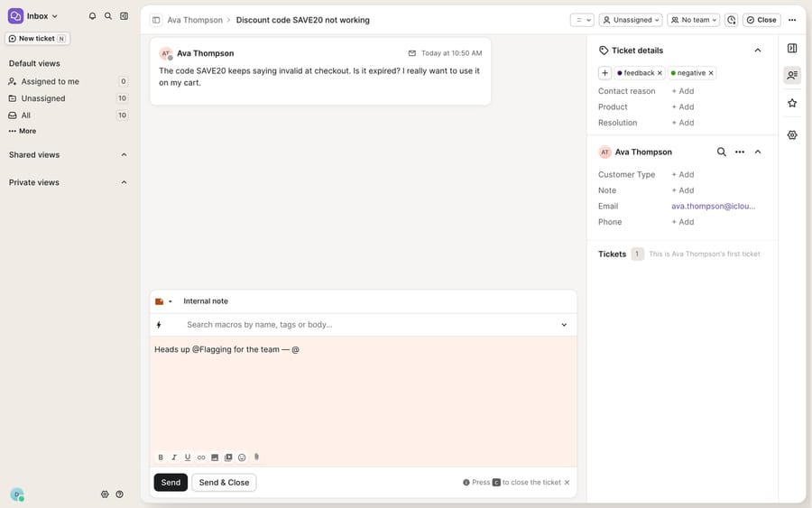Add a Contact reason
The image size is (812, 508).
[x=683, y=91]
